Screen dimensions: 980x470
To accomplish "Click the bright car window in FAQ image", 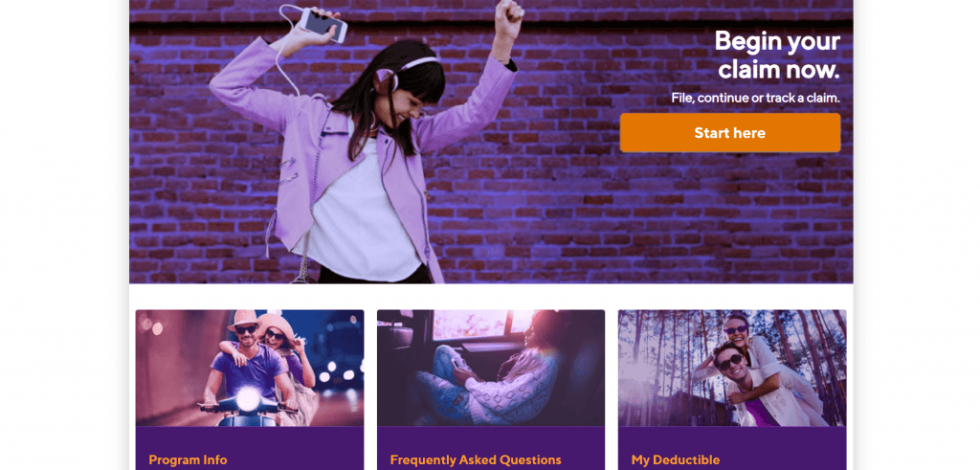I will tap(475, 324).
